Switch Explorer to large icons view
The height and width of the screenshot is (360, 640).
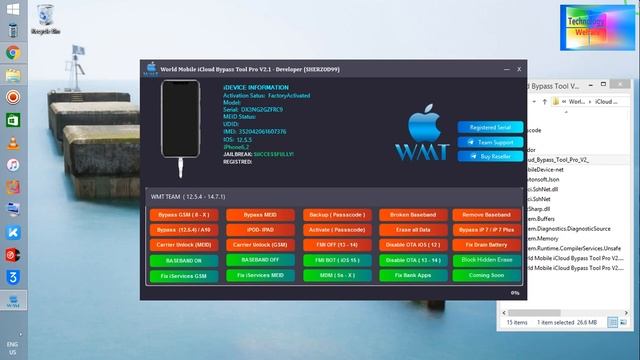[623, 322]
